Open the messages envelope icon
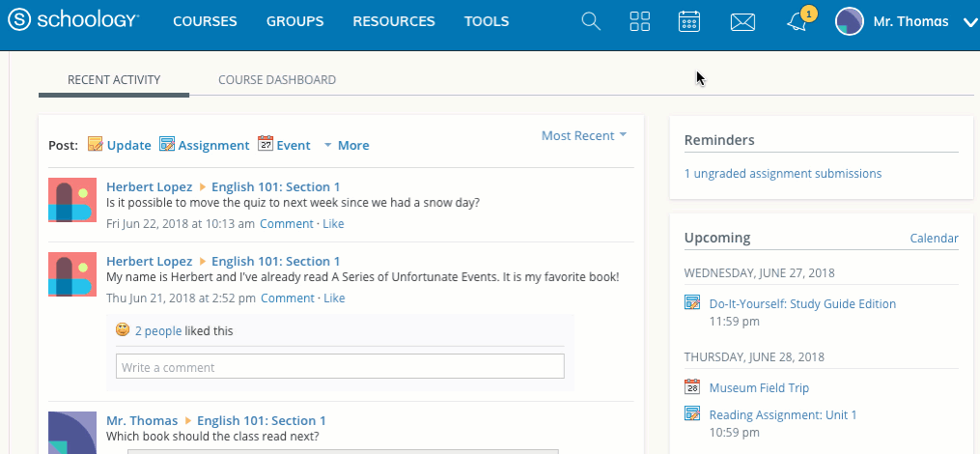 [x=742, y=21]
